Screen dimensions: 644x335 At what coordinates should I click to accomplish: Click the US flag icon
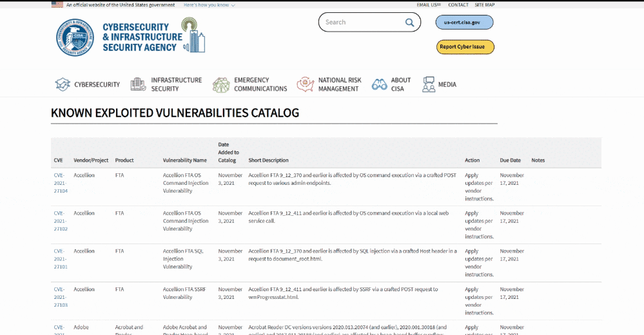(57, 5)
